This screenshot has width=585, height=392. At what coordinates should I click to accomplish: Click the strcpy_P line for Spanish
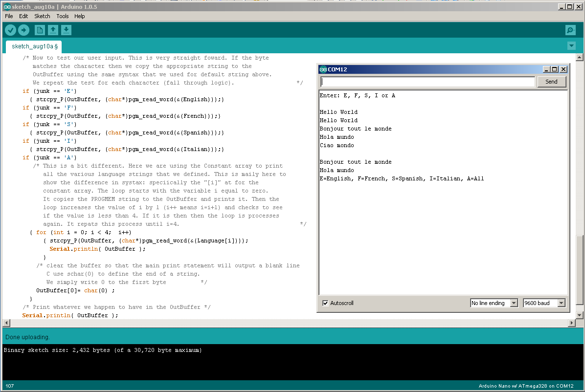pos(127,132)
